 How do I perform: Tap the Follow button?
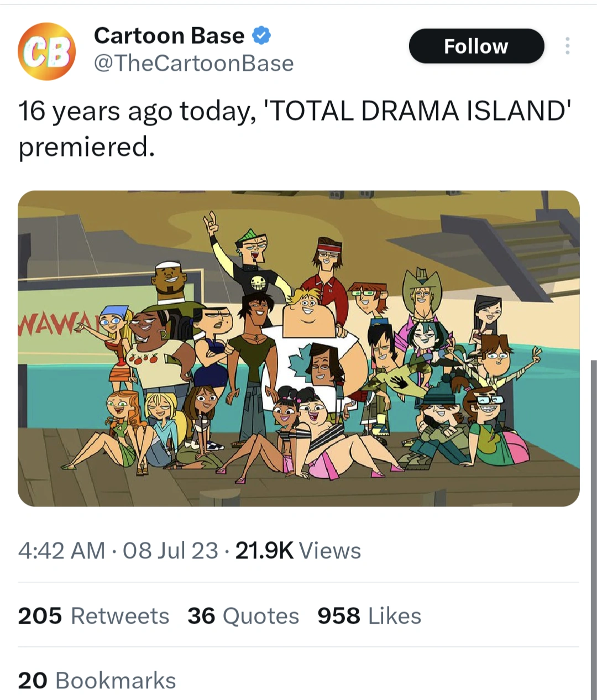pyautogui.click(x=476, y=46)
